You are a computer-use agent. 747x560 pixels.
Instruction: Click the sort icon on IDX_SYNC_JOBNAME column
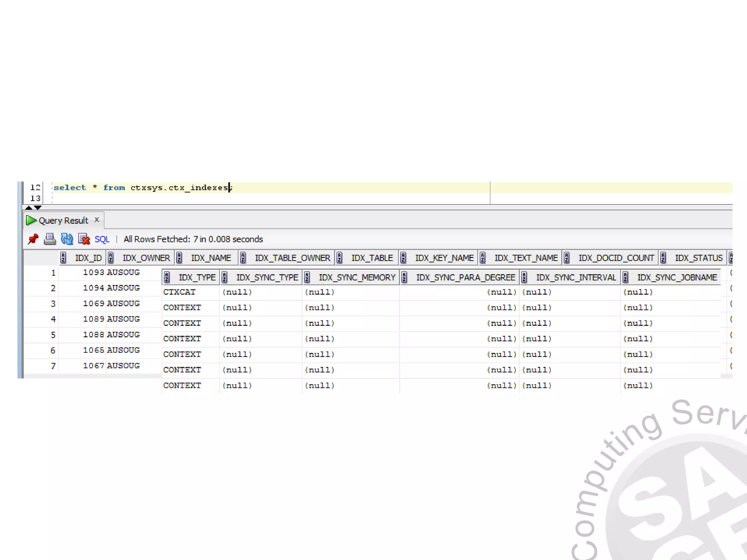pyautogui.click(x=626, y=277)
